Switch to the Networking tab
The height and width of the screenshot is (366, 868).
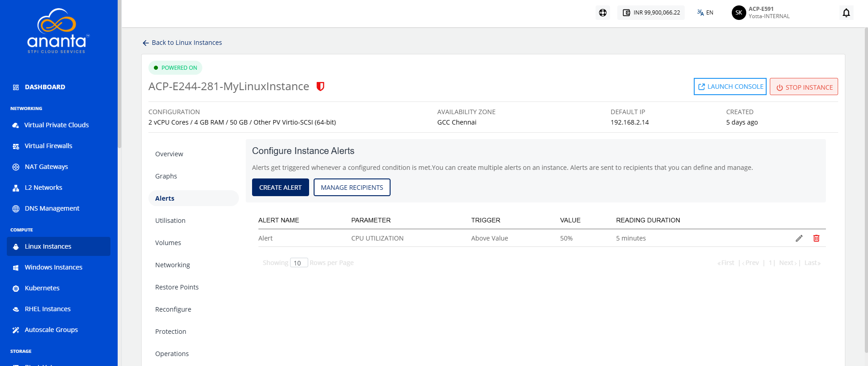[x=172, y=265]
